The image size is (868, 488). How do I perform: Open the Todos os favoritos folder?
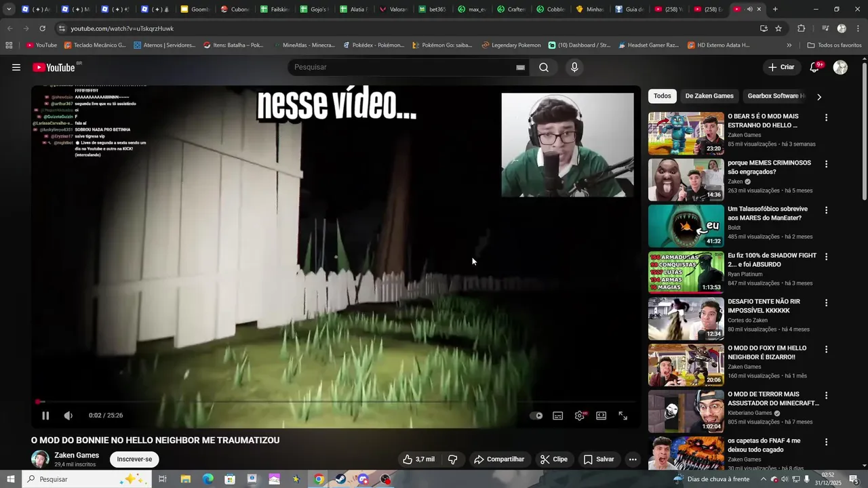(834, 45)
